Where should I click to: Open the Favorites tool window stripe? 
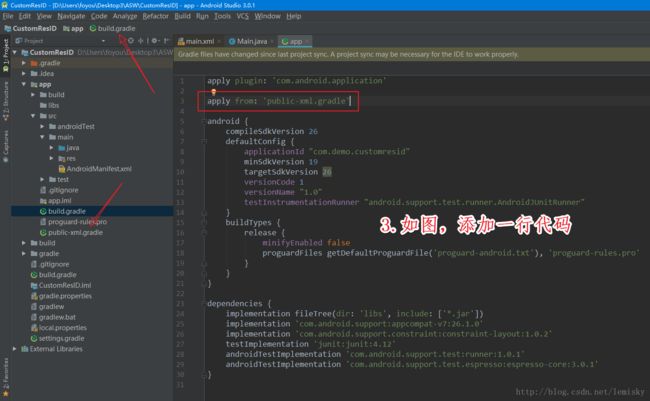[x=5, y=377]
